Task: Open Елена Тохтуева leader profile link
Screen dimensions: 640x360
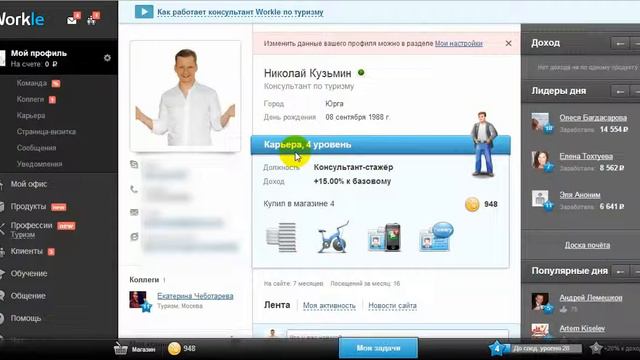Action: tap(586, 156)
